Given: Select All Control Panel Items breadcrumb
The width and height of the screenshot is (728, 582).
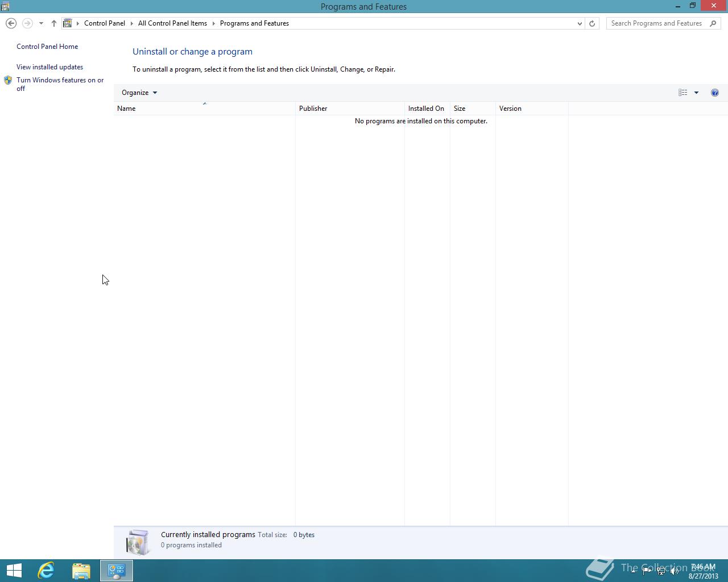Looking at the screenshot, I should pos(172,23).
